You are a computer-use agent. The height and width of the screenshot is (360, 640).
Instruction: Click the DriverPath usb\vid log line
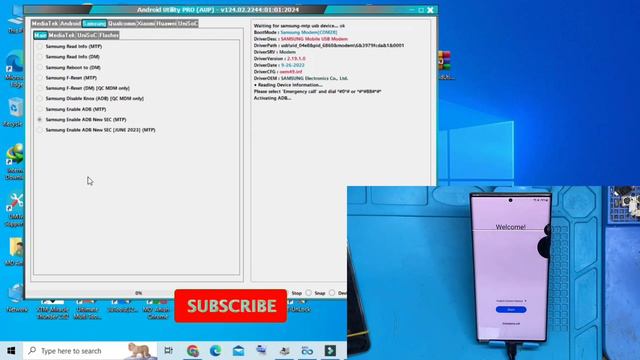point(329,45)
